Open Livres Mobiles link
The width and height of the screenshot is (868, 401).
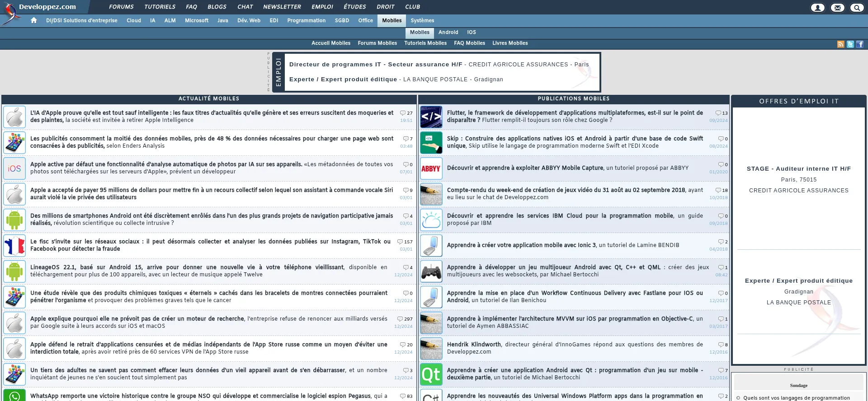tap(510, 43)
